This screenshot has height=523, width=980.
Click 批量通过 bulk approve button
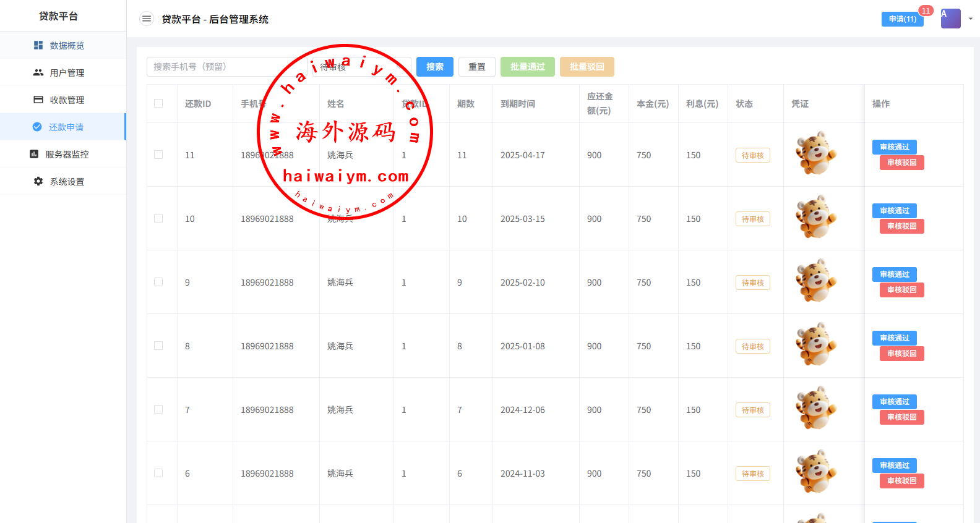click(527, 67)
